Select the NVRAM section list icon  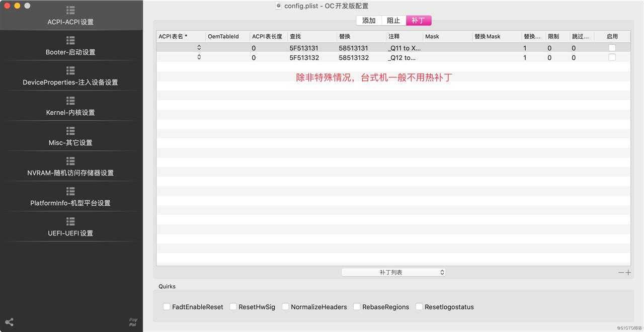tap(70, 161)
